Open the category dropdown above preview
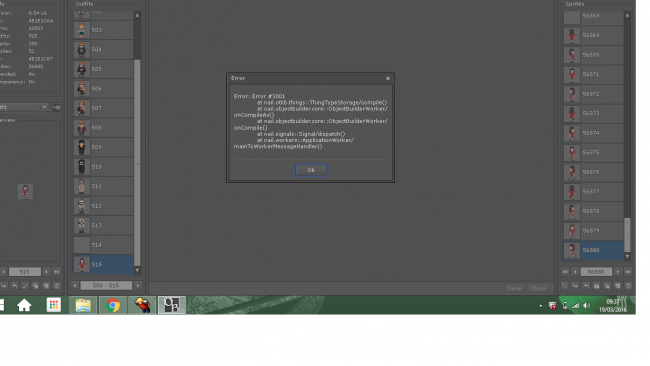 (x=24, y=107)
